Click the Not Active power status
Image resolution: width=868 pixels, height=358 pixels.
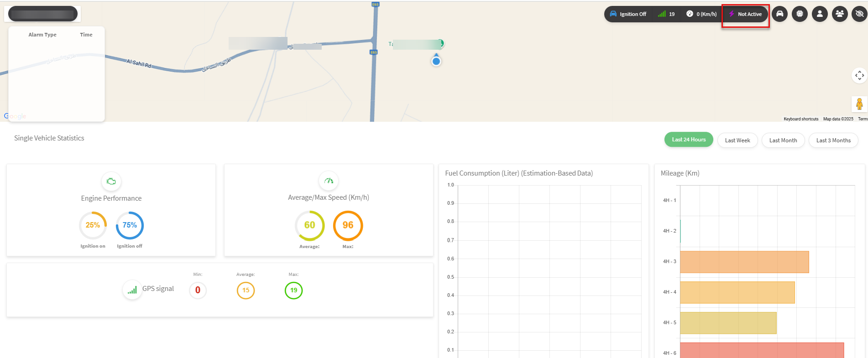click(x=745, y=14)
